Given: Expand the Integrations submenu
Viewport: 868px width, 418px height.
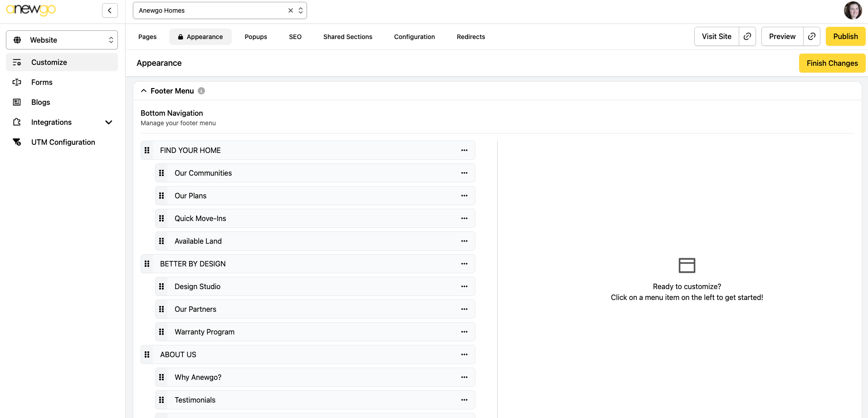Looking at the screenshot, I should point(108,122).
